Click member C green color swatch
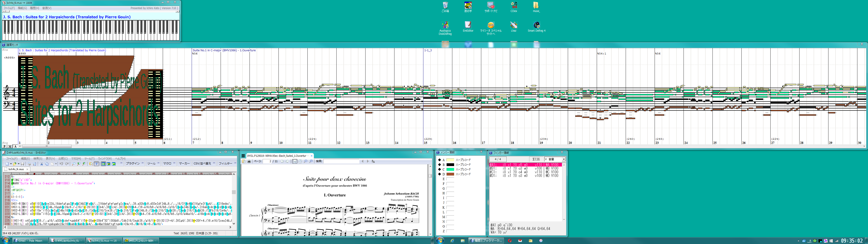Viewport: 868px width, 244px height. tap(450, 169)
